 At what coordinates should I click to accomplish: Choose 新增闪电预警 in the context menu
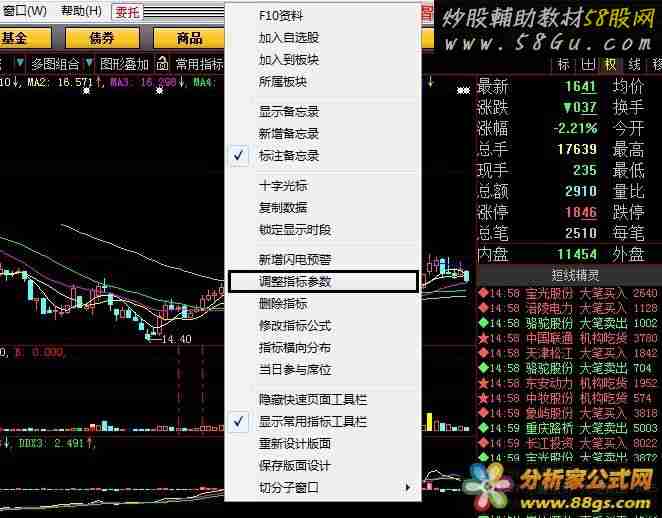click(x=323, y=260)
